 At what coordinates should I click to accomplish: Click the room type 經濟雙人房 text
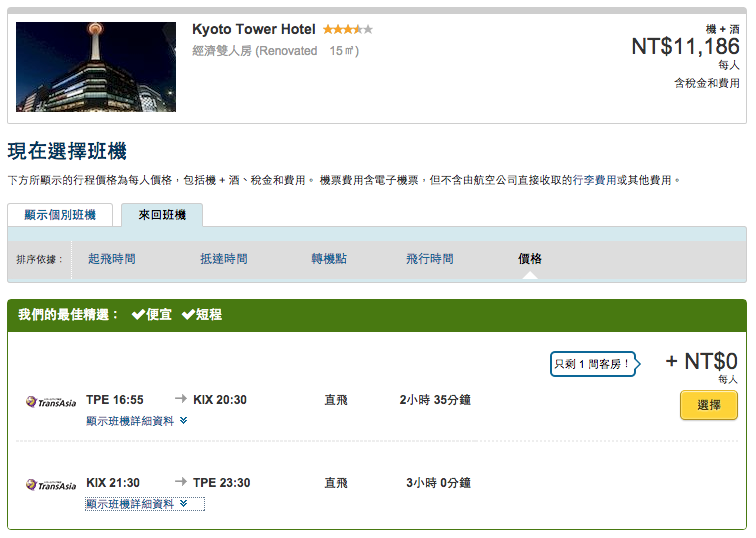[222, 51]
